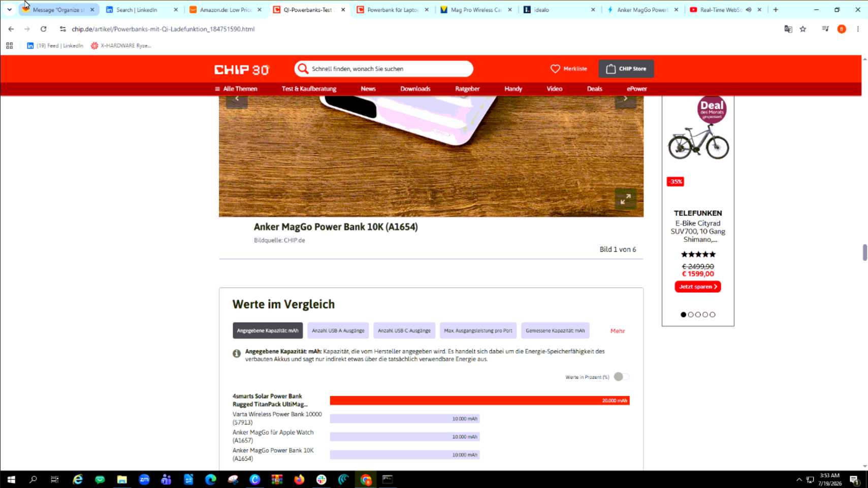The image size is (868, 488).
Task: Open Zoom from the taskbar
Action: (144, 479)
